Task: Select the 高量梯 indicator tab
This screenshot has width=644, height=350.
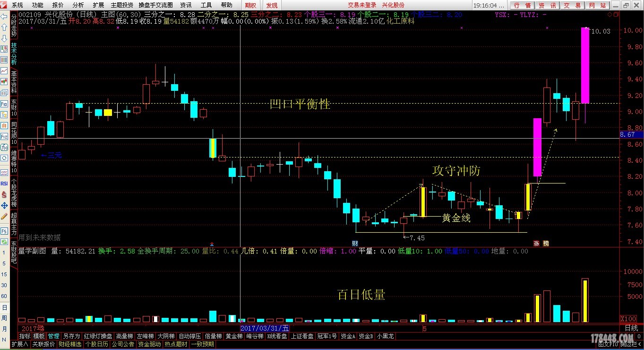Action: pyautogui.click(x=124, y=336)
